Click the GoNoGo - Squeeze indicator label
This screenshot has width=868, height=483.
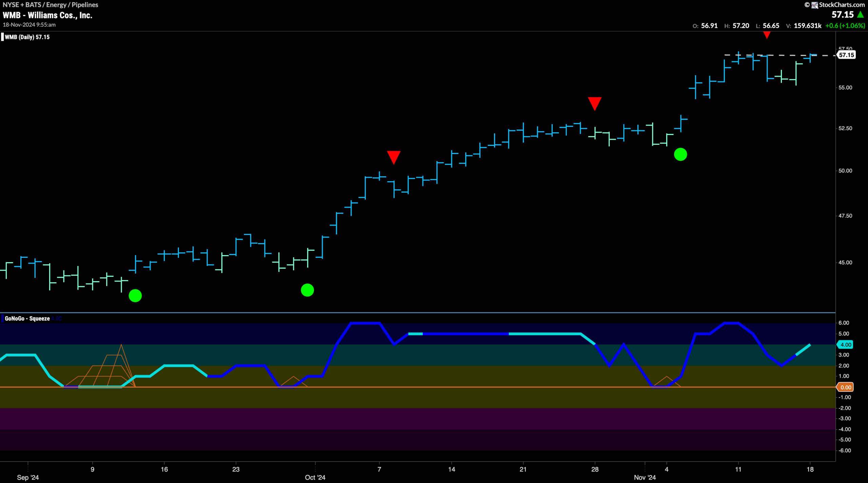[27, 318]
